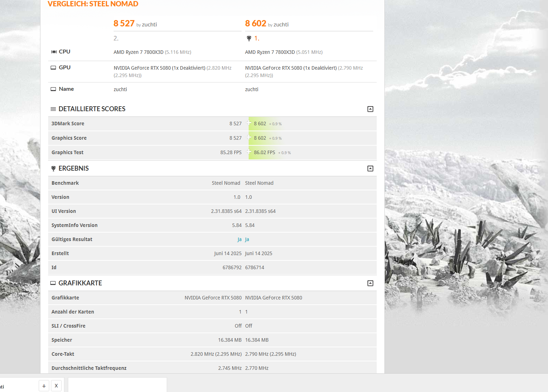Click the right Juni 14 2025 date
548x392 pixels.
tap(259, 253)
